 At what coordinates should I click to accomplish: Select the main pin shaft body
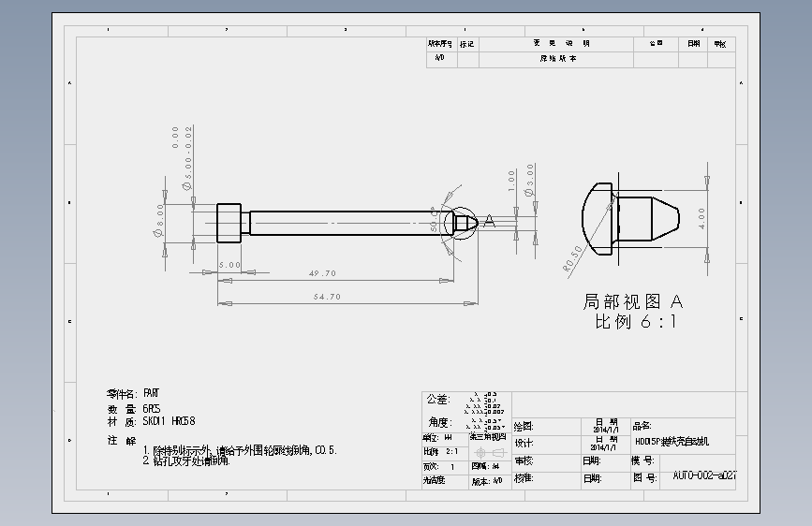pos(351,223)
